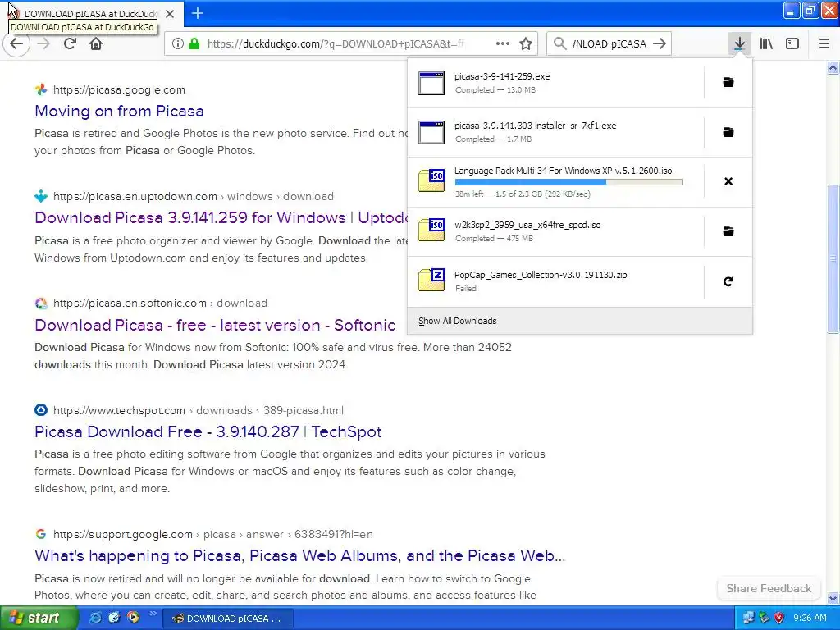Open Picasa Download Free TechSpot result

[x=208, y=431]
